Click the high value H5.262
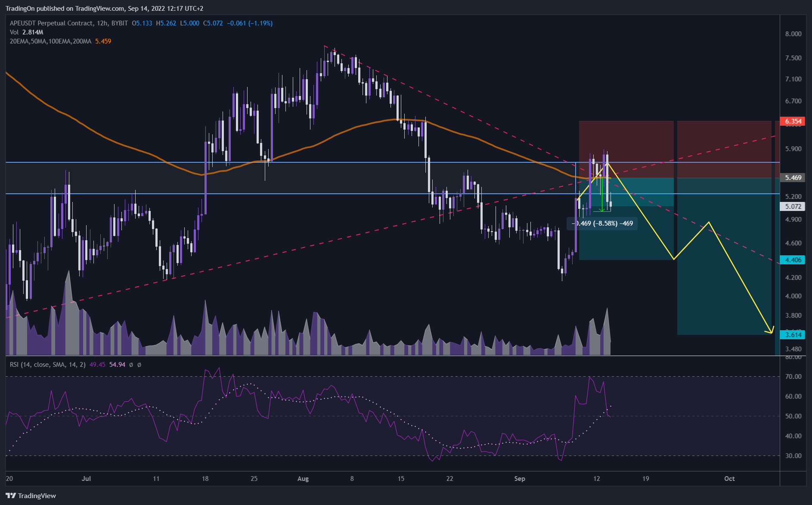This screenshot has height=505, width=812. coord(166,23)
